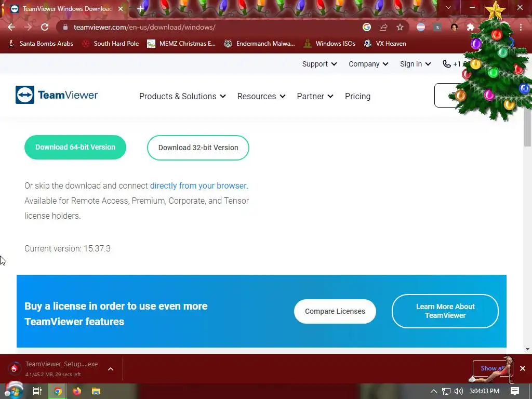Open the Chrome three-dot menu
Image resolution: width=532 pixels, height=399 pixels.
coord(521,27)
